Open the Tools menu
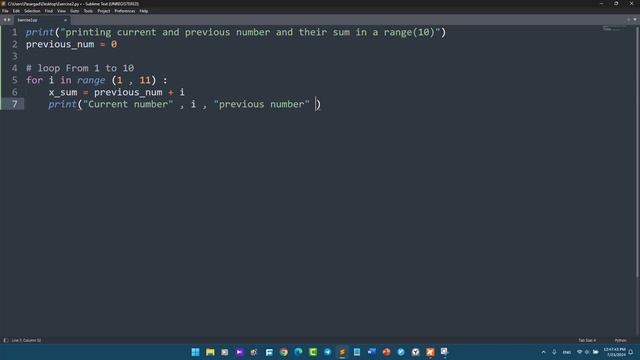The height and width of the screenshot is (360, 640). [88, 11]
